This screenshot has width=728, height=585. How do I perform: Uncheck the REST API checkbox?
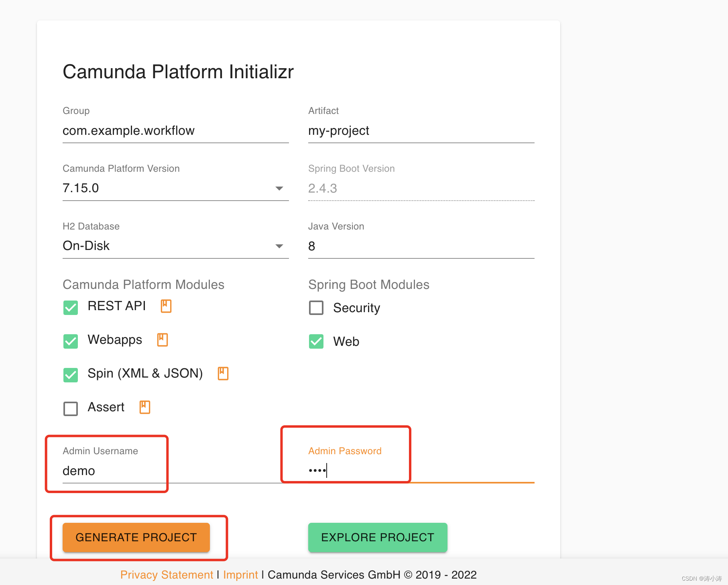pyautogui.click(x=71, y=308)
